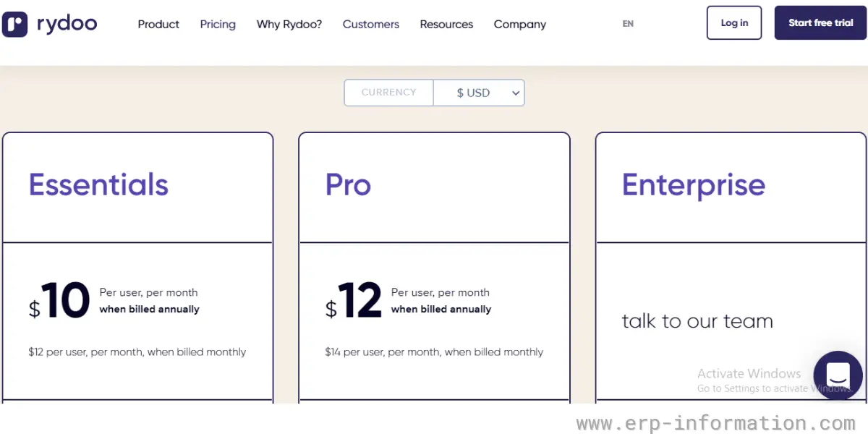Go to the Pricing page
Viewport: 868px width, 434px height.
pos(218,24)
